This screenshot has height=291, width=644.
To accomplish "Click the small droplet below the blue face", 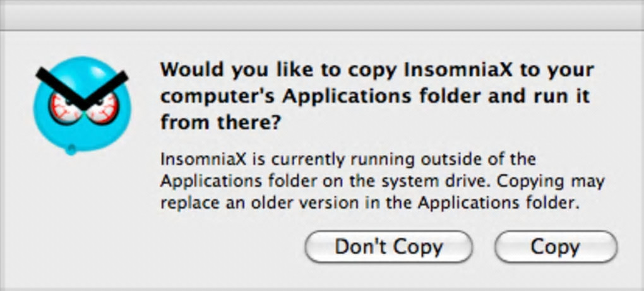I will [71, 150].
